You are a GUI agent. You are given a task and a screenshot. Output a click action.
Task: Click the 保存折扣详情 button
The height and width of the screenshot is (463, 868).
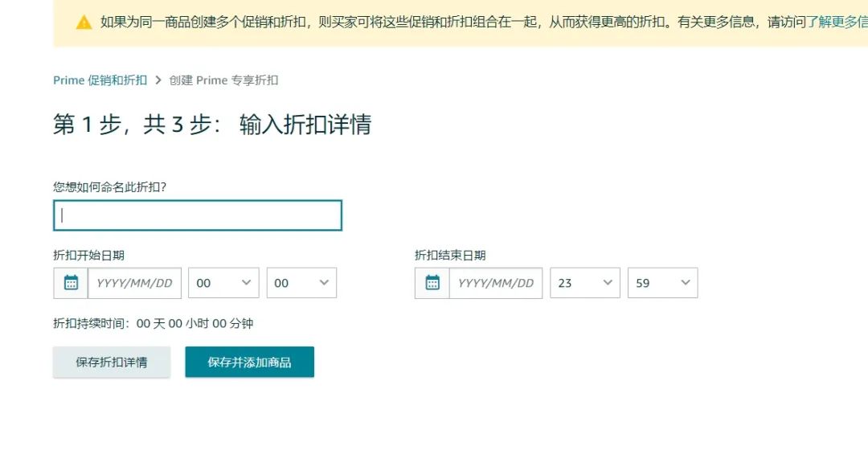tap(112, 363)
